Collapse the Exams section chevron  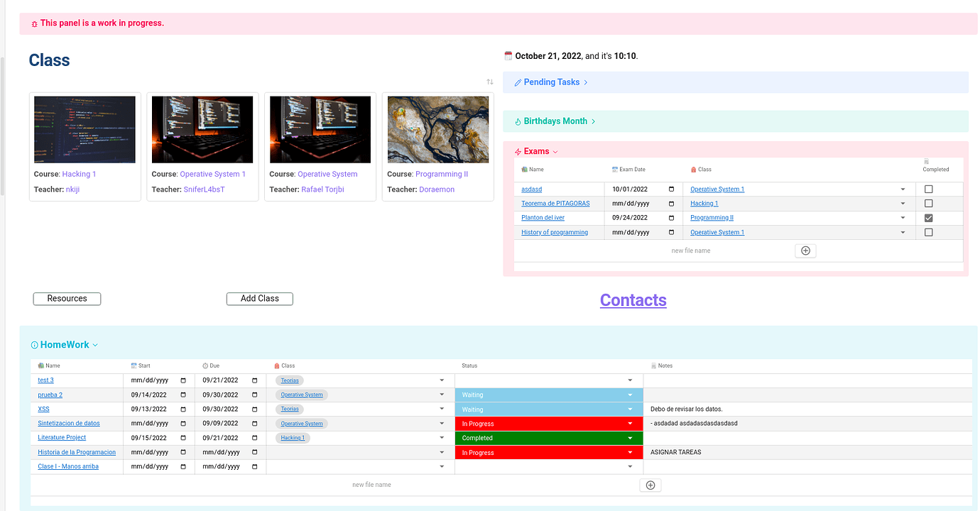553,151
